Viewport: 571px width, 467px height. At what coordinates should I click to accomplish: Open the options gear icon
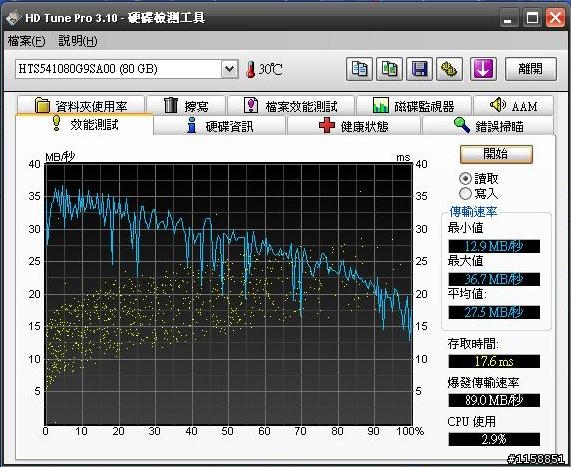[x=449, y=69]
